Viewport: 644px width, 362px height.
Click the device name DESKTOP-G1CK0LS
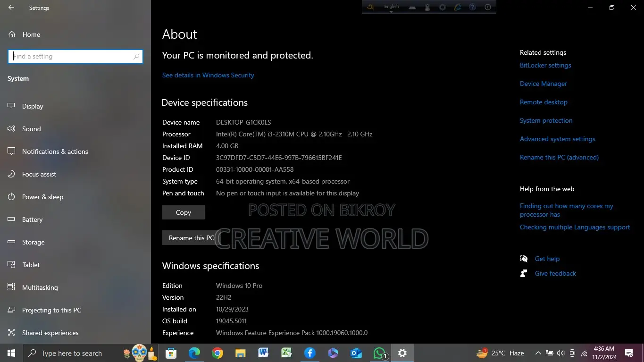coord(243,122)
